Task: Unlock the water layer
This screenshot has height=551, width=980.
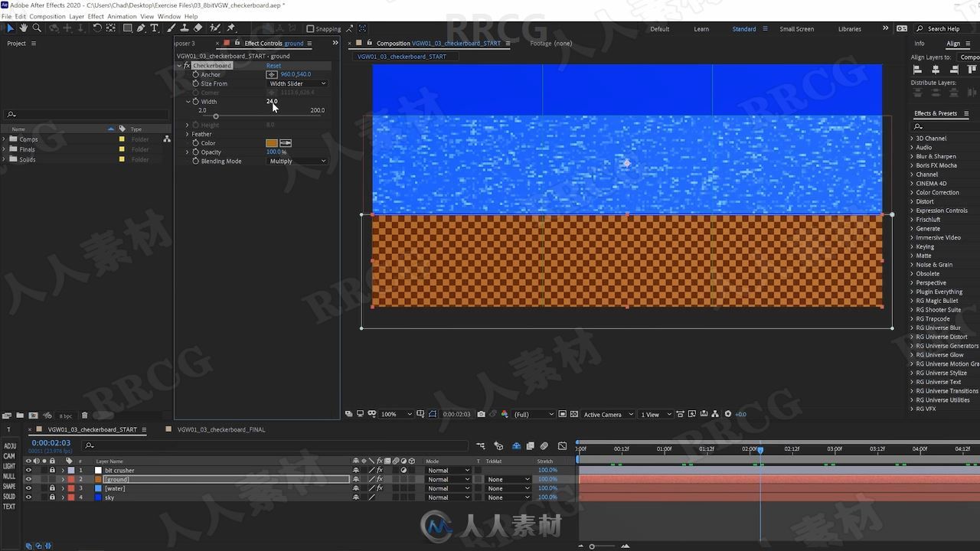Action: coord(52,488)
